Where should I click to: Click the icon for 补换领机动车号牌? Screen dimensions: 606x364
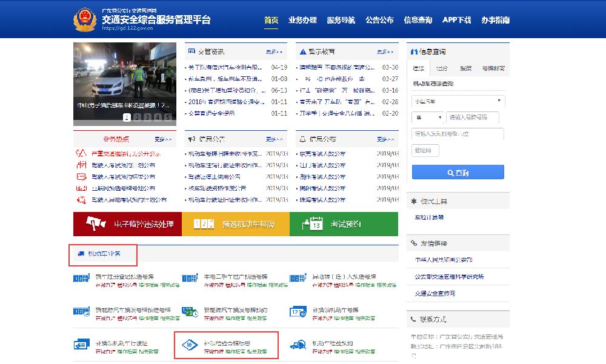[x=298, y=311]
